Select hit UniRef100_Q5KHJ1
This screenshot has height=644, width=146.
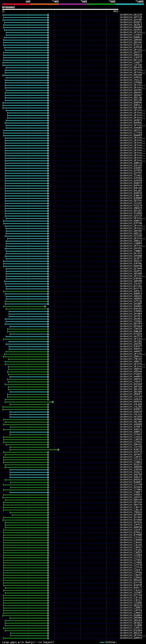131,357
